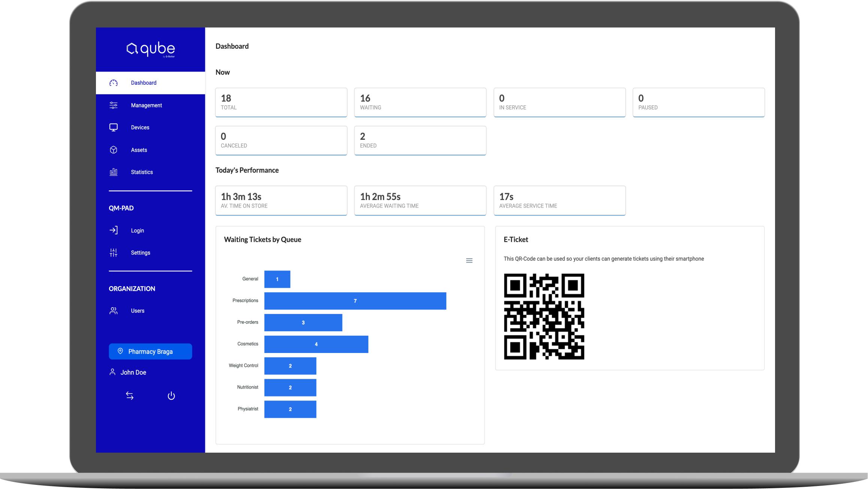Select Login under QM-PAD
The width and height of the screenshot is (868, 489).
[150, 230]
